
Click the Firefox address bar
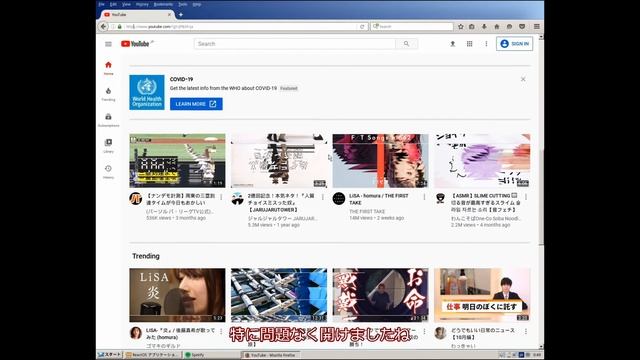239,27
